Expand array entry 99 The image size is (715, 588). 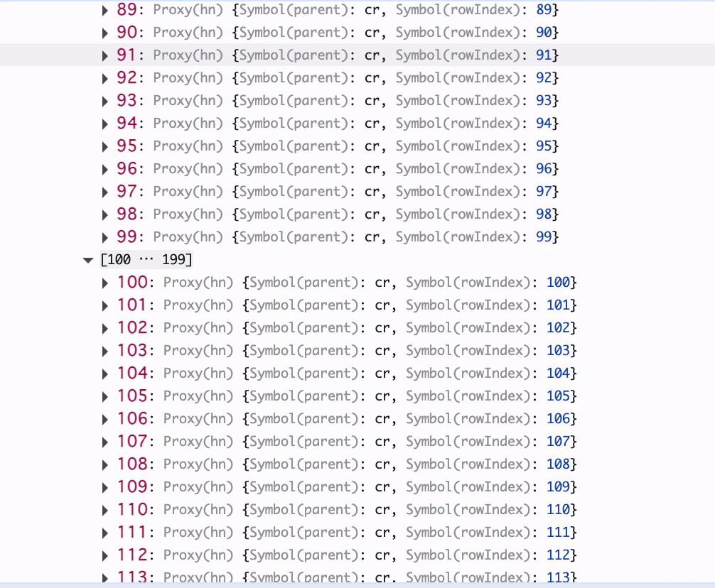click(105, 238)
